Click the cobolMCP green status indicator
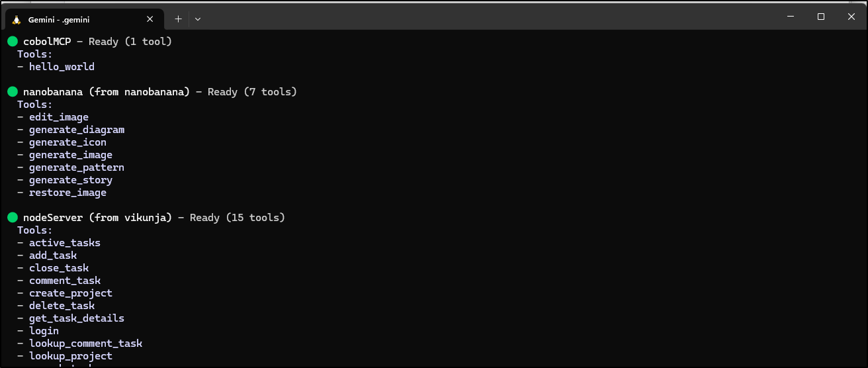Viewport: 868px width, 368px height. click(x=13, y=42)
